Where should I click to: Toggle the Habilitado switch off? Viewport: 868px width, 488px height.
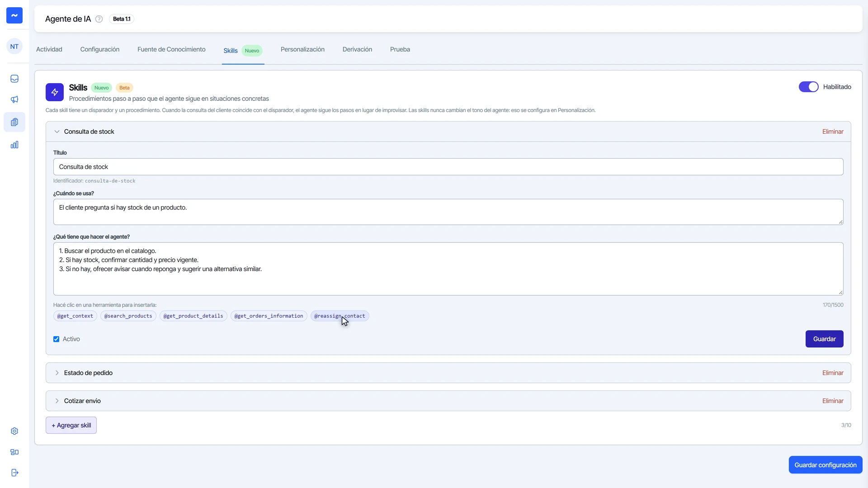click(x=808, y=87)
